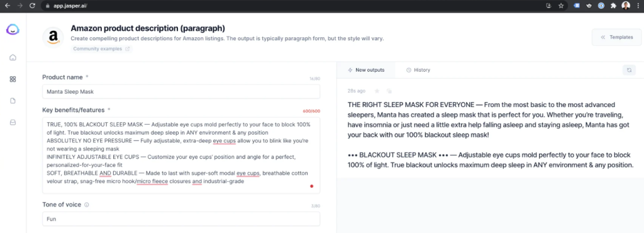644x233 pixels.
Task: Click the browser back arrow
Action: pos(7,6)
